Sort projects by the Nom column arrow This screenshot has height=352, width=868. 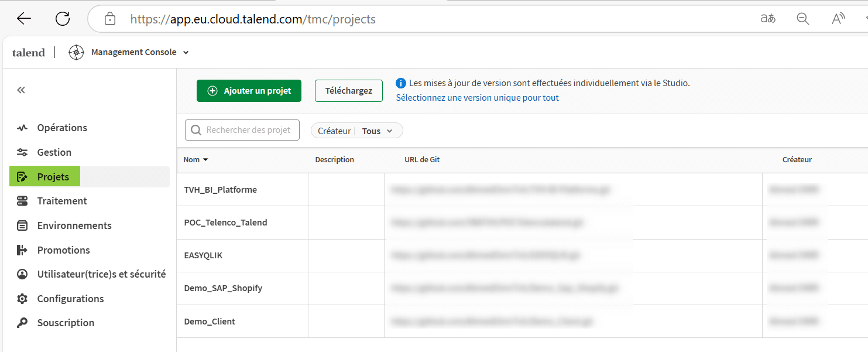point(205,159)
